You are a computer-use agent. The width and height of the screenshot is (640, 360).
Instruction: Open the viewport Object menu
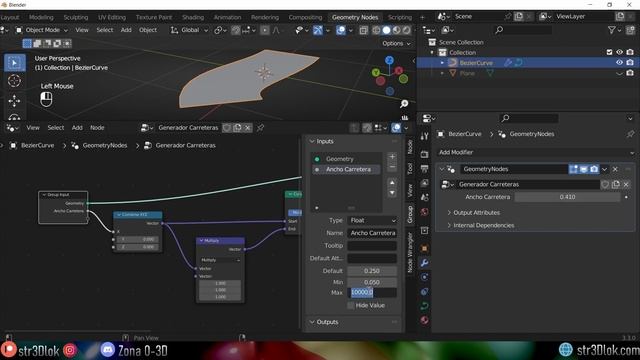point(148,30)
